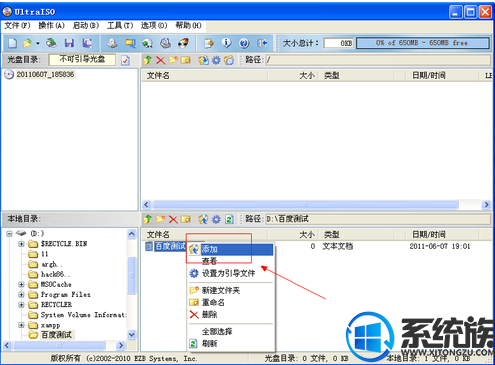Viewport: 495px width, 365px height.
Task: Click the Save floppy disk icon
Action: (69, 43)
